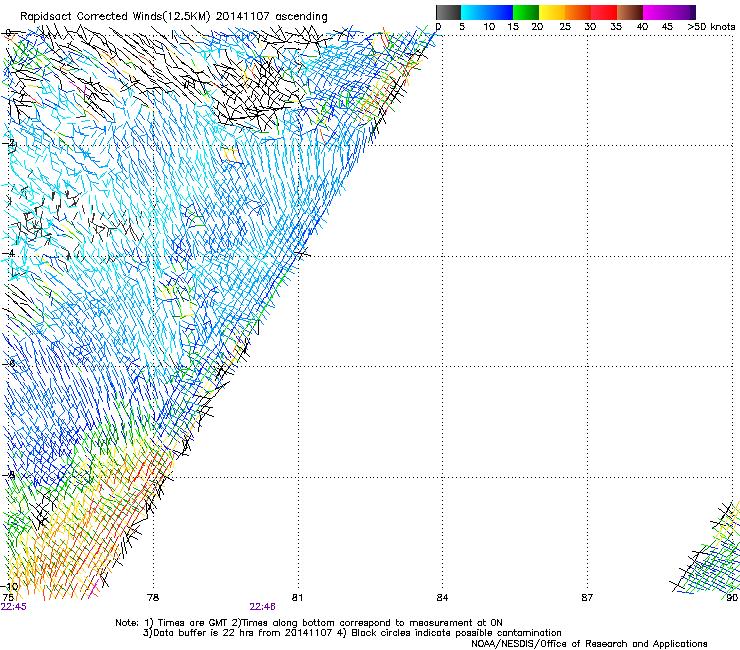Click the latitude label -10
The image size is (740, 650).
point(10,587)
